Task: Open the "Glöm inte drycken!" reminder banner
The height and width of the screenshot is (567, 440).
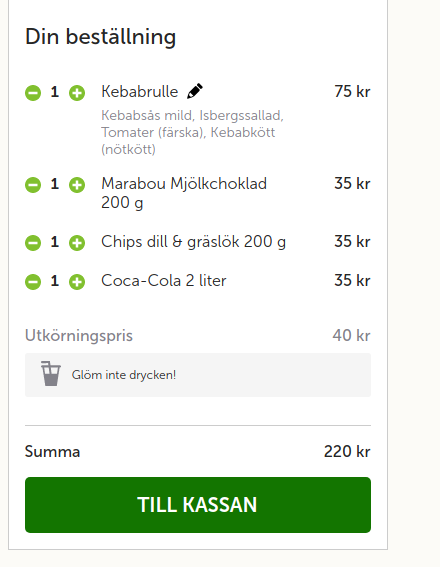Action: (198, 375)
